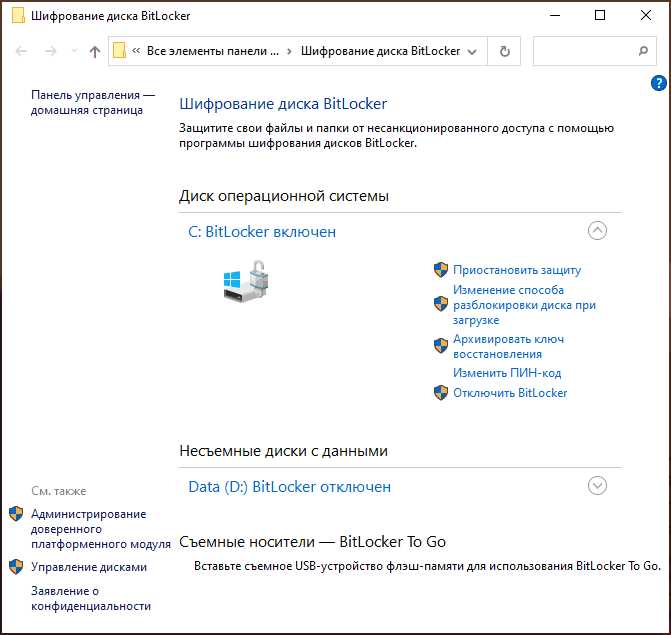The height and width of the screenshot is (635, 671).
Task: Click shield icon beside 'Приостановить защиту'
Action: (x=441, y=270)
